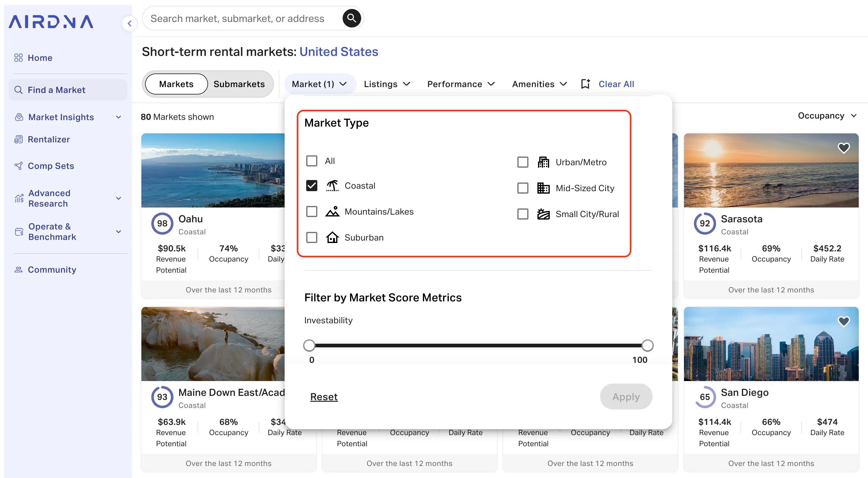Collapse the Market (1) filter dropdown

point(320,84)
